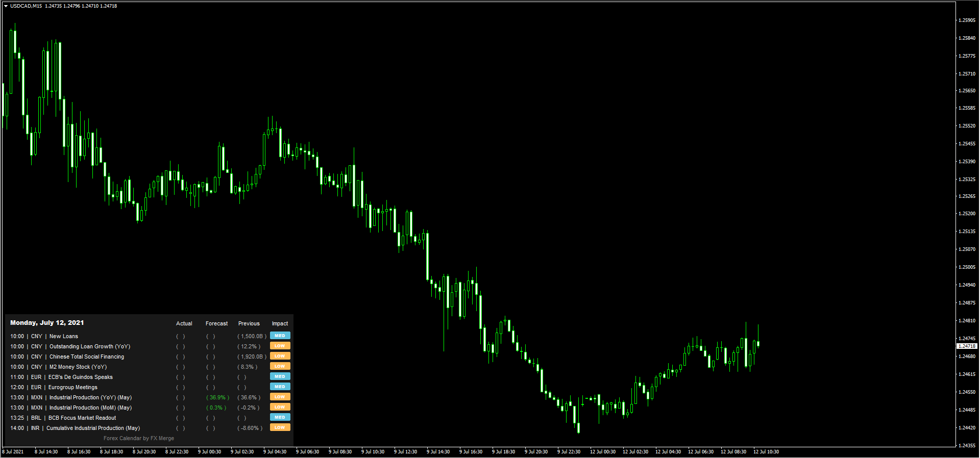Screen dimensions: 980x458
Task: Click the previous value 12.2%
Action: click(249, 347)
